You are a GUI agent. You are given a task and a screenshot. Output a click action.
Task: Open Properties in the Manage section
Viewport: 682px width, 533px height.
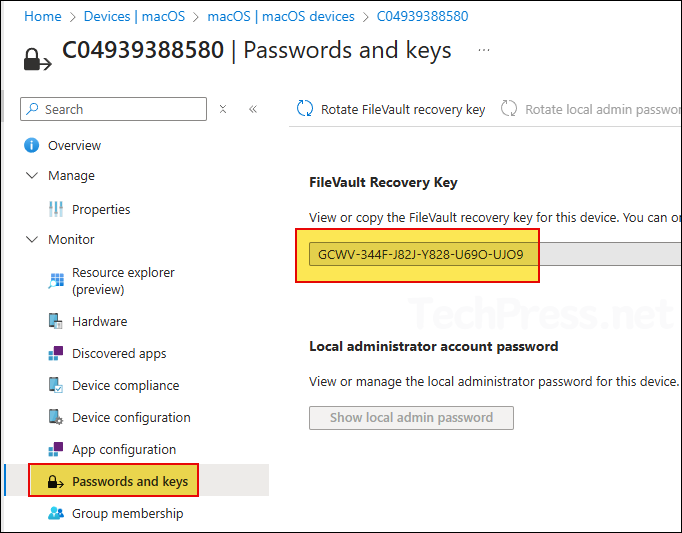[101, 210]
